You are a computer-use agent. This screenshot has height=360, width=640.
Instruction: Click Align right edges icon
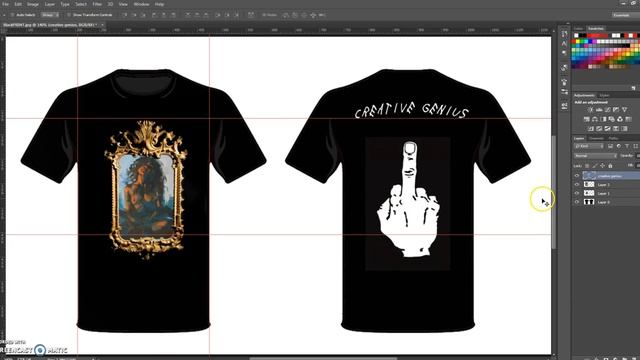pyautogui.click(x=173, y=15)
